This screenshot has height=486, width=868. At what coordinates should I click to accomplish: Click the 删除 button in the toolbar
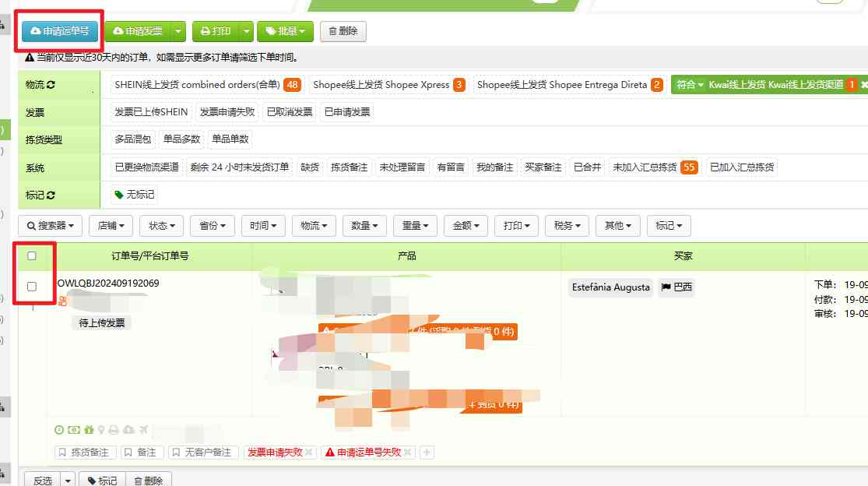343,31
